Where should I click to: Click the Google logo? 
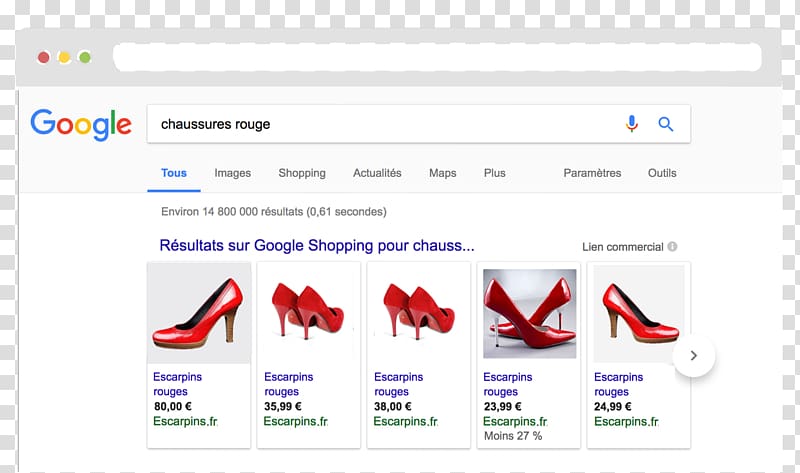(81, 124)
